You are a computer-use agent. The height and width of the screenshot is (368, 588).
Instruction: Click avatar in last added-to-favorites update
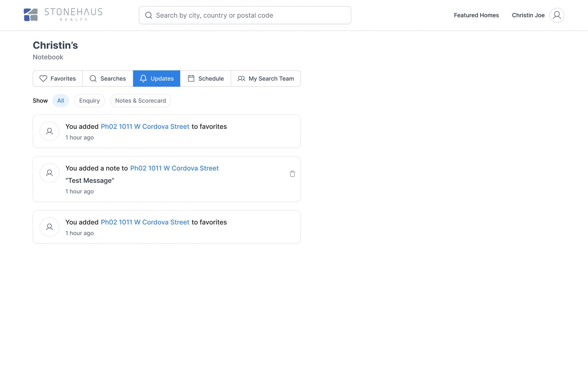click(49, 227)
